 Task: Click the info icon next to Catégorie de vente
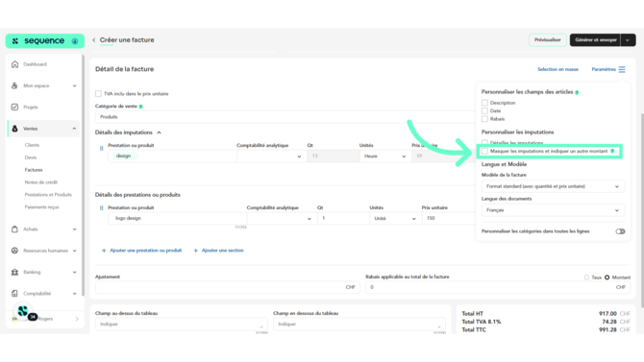coord(141,107)
